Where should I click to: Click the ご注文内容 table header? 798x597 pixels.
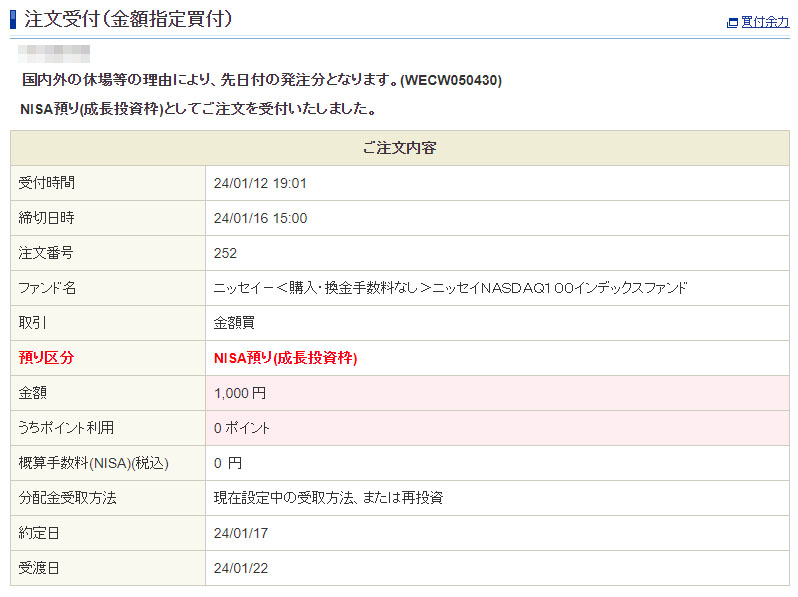(399, 148)
